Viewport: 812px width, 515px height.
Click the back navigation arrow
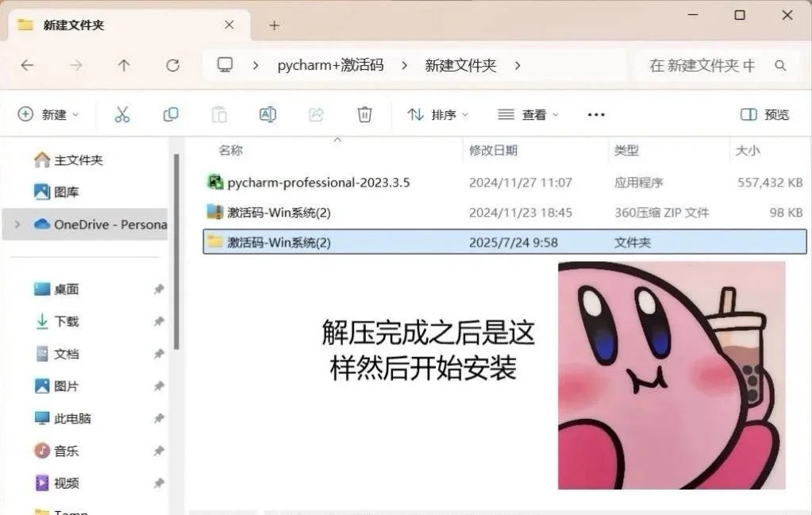coord(28,66)
